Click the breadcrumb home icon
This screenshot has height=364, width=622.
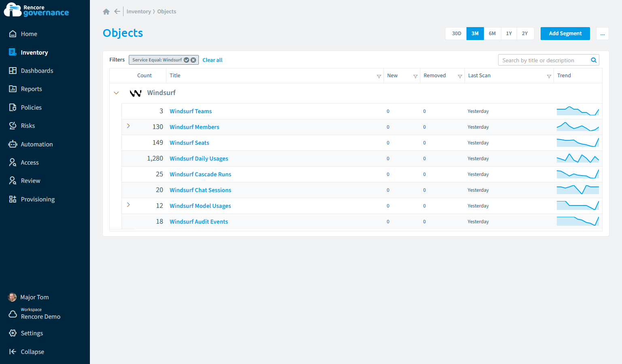(x=107, y=12)
